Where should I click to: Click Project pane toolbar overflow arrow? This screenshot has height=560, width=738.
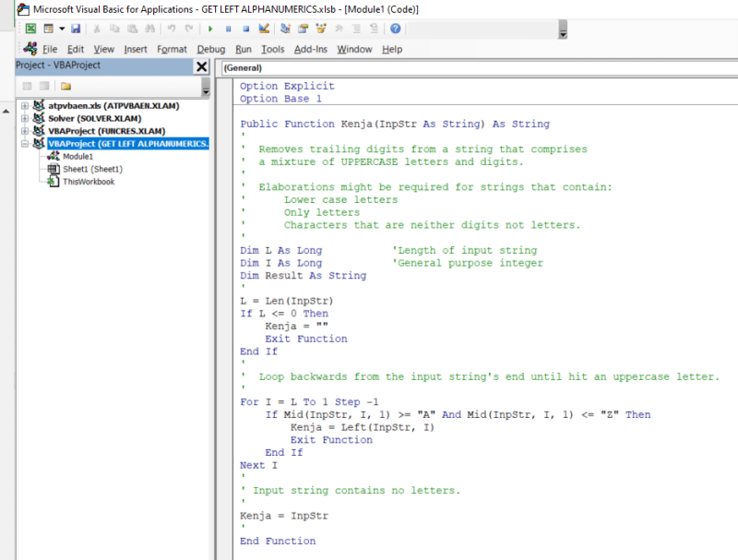point(206,87)
